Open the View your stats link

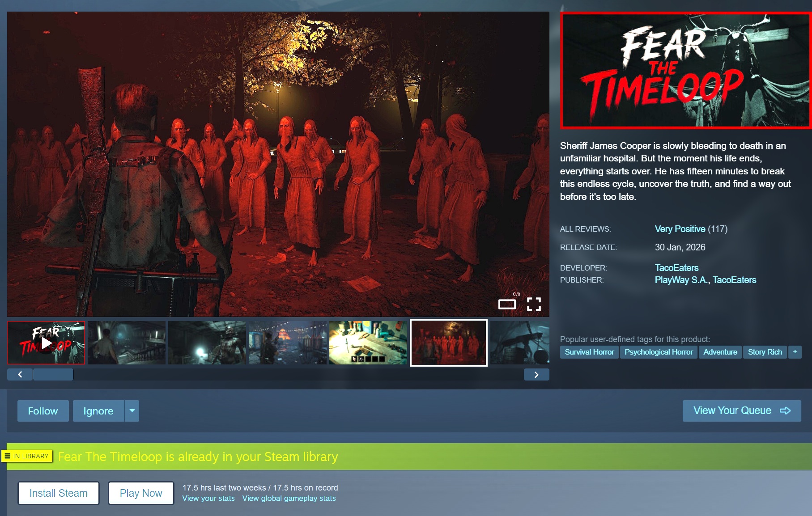(x=208, y=499)
